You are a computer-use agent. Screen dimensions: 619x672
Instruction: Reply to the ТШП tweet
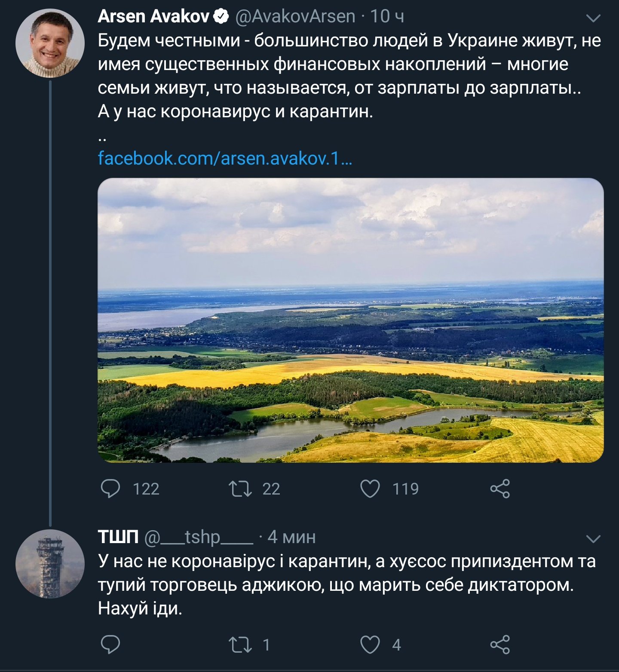click(x=110, y=645)
